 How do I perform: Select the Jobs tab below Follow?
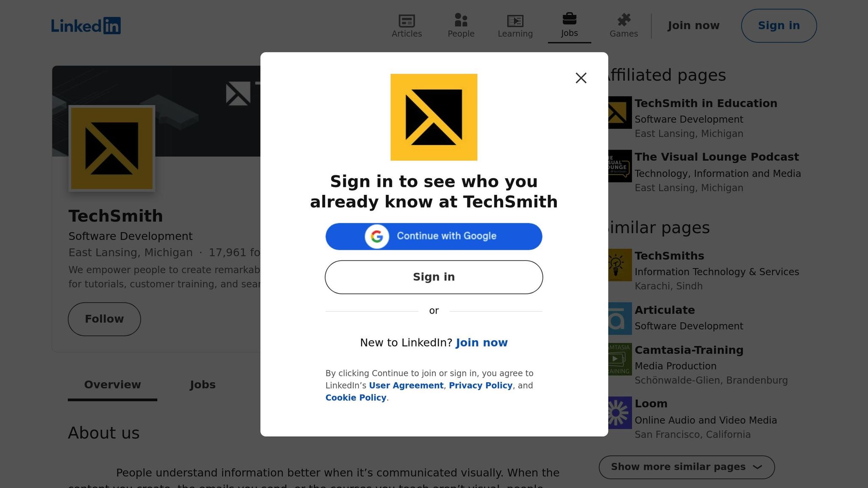(203, 385)
